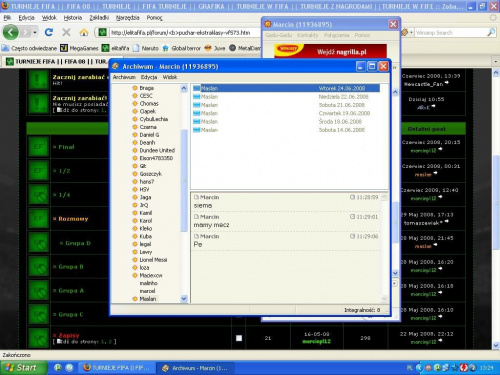This screenshot has width=500, height=375.
Task: Open Kontakty menu in Gadu-Gadu window
Action: coord(308,35)
